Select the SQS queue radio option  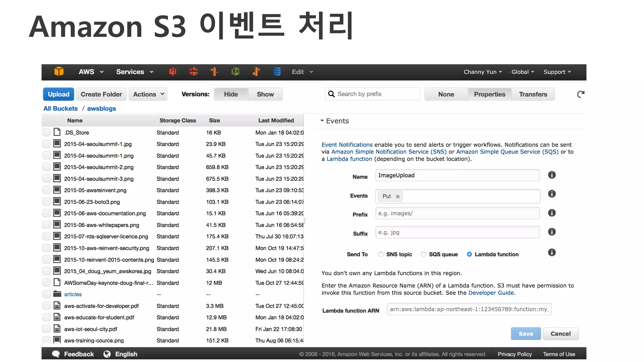[424, 254]
